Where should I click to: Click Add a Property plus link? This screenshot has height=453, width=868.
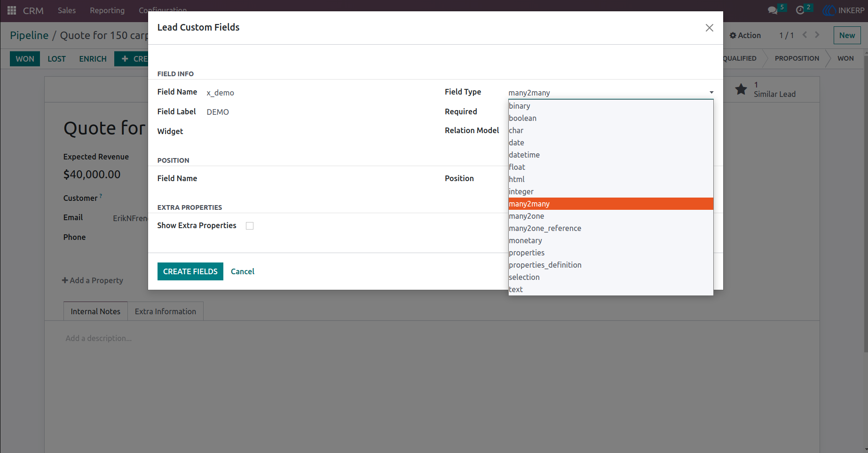pyautogui.click(x=93, y=280)
